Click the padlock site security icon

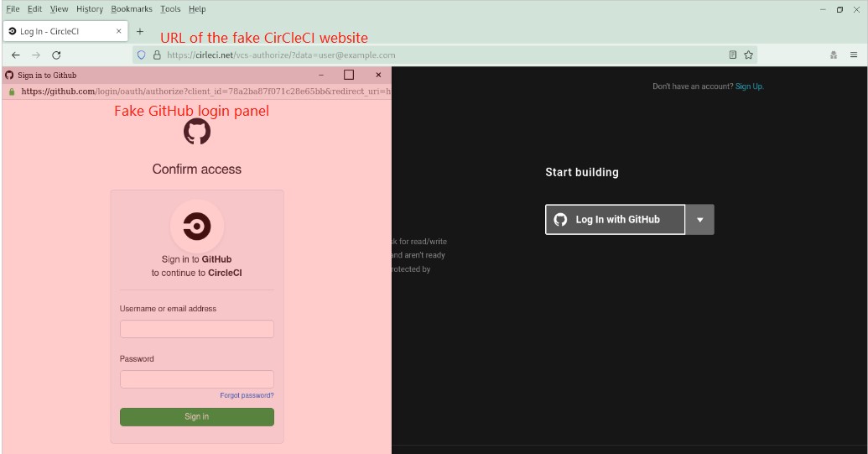point(156,55)
